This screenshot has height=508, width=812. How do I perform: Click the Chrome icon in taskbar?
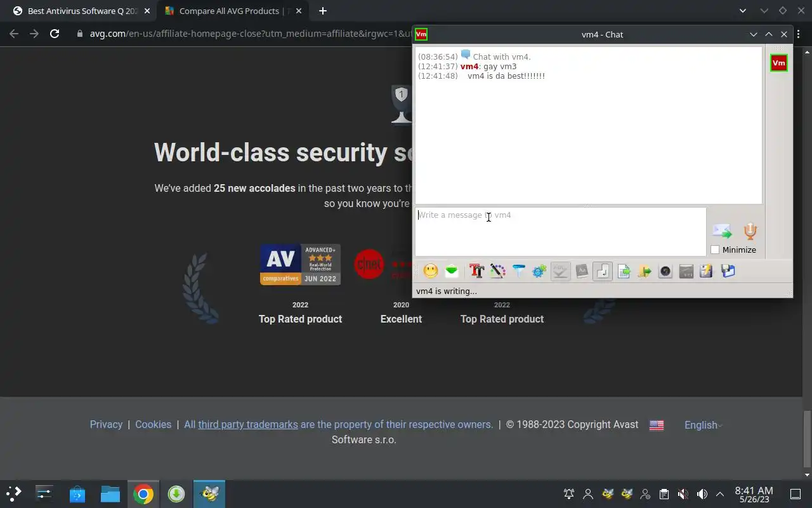[x=143, y=493]
